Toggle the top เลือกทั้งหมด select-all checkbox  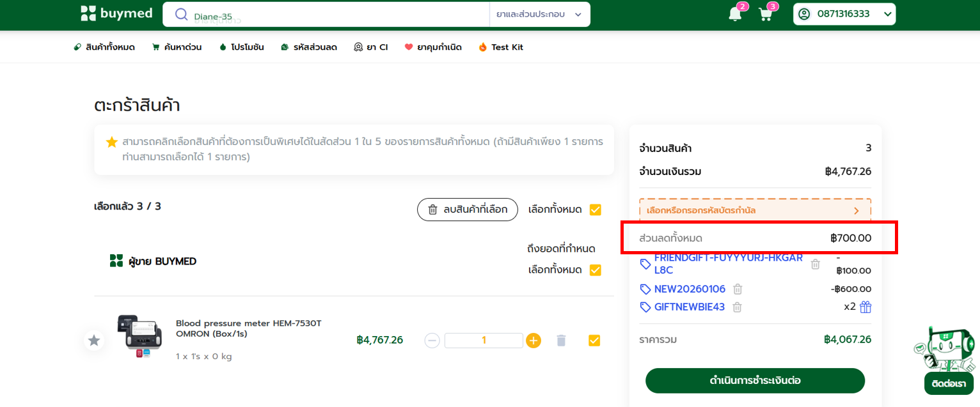coord(595,210)
